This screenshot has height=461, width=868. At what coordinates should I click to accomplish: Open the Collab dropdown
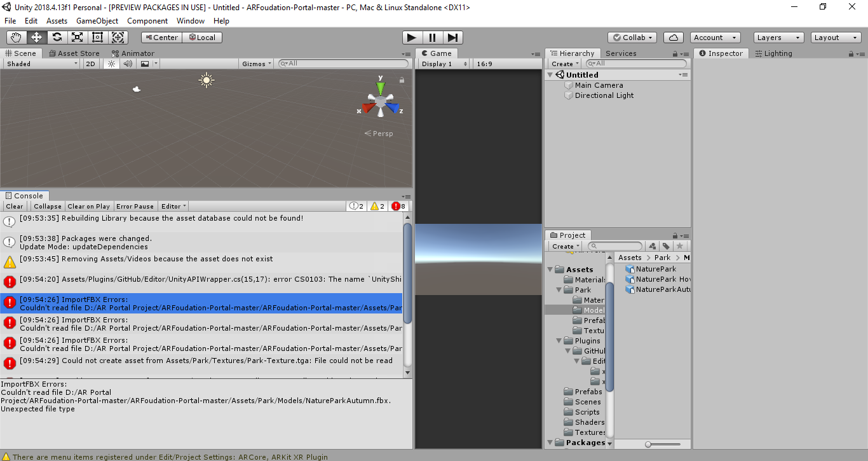[x=632, y=38]
